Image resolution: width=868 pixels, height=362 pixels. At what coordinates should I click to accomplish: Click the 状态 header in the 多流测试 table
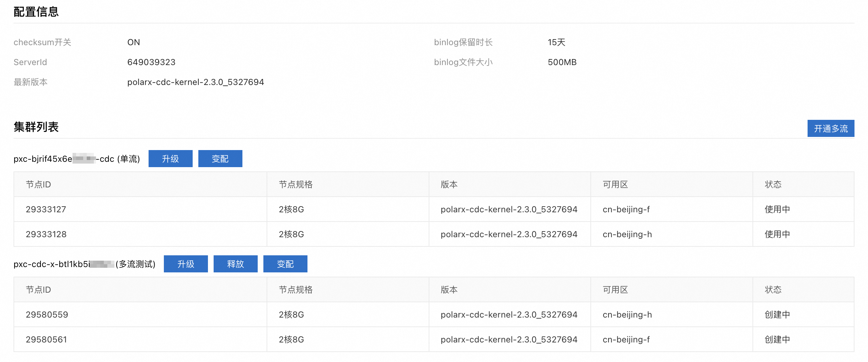point(773,290)
